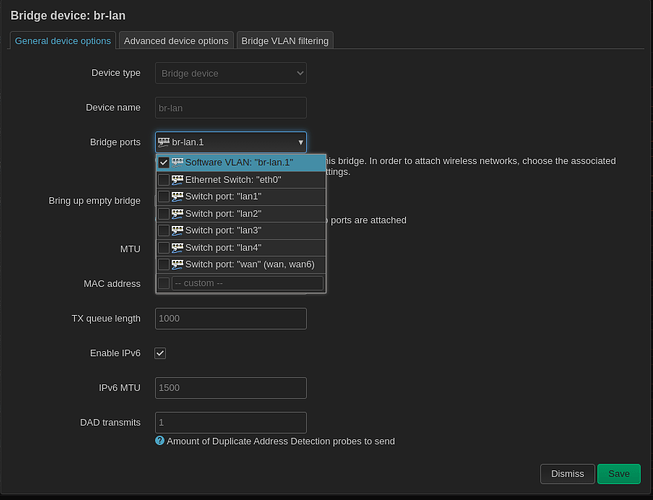
Task: Switch to Advanced device options tab
Action: tap(176, 41)
